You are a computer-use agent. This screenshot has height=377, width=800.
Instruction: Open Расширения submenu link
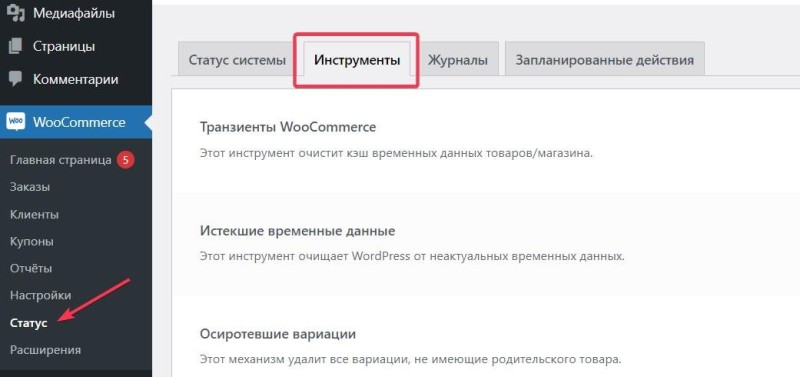coord(45,350)
